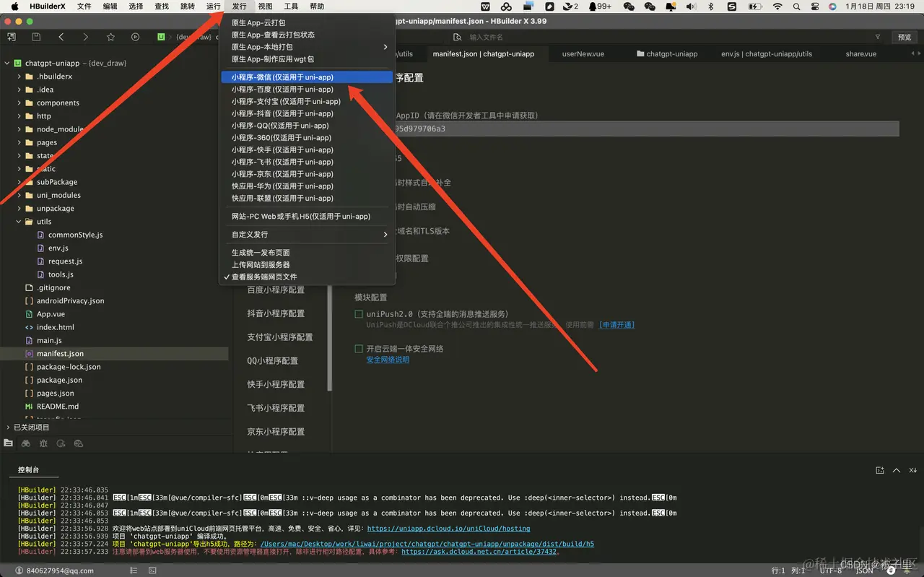Select 小程序-微信 (仅适用于uni-app) menu item
This screenshot has width=924, height=577.
coord(307,77)
